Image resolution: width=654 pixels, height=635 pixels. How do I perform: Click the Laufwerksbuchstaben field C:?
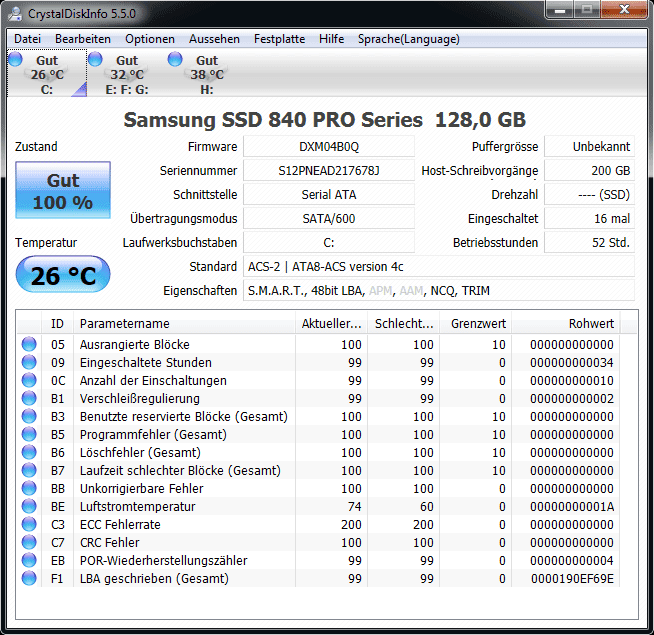(329, 242)
